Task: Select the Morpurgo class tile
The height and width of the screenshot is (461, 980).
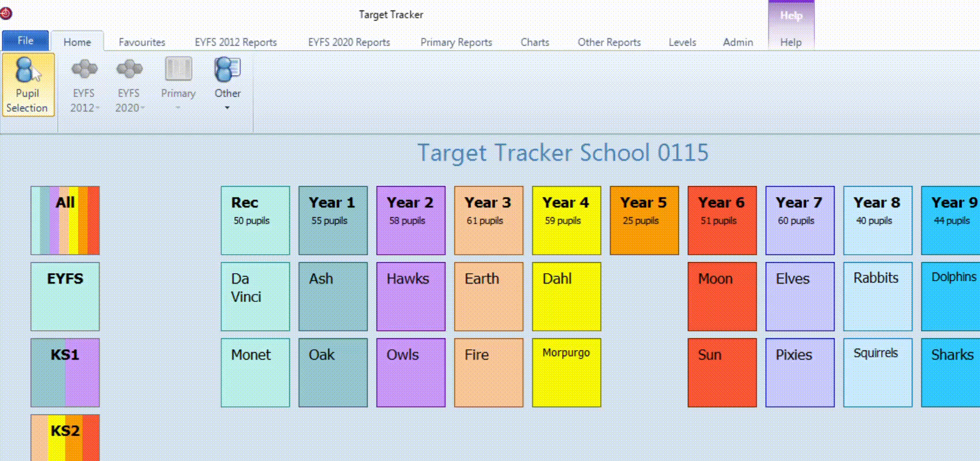Action: pyautogui.click(x=566, y=372)
